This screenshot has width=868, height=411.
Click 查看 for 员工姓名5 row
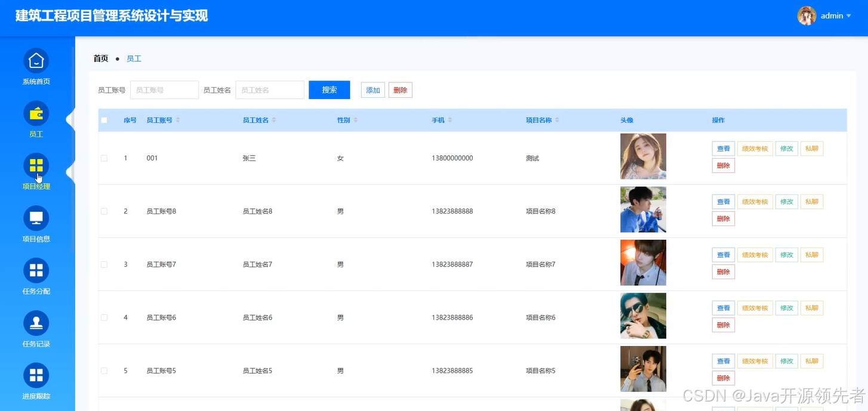pos(724,361)
